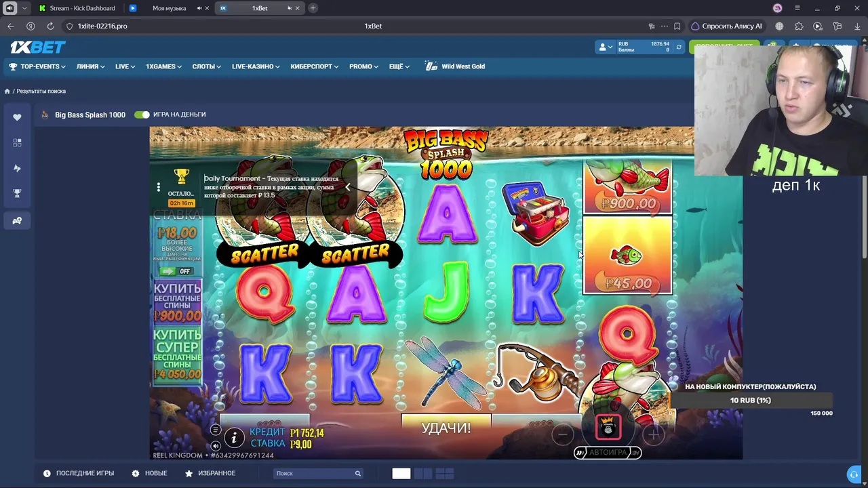This screenshot has height=488, width=868.
Task: Click the Daily Tournament trophy icon
Action: pyautogui.click(x=181, y=177)
